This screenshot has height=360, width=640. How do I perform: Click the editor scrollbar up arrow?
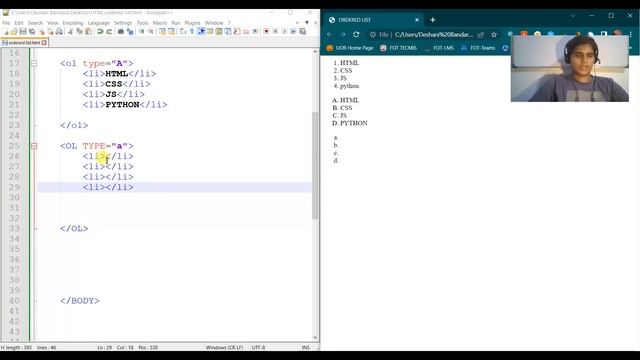(315, 52)
